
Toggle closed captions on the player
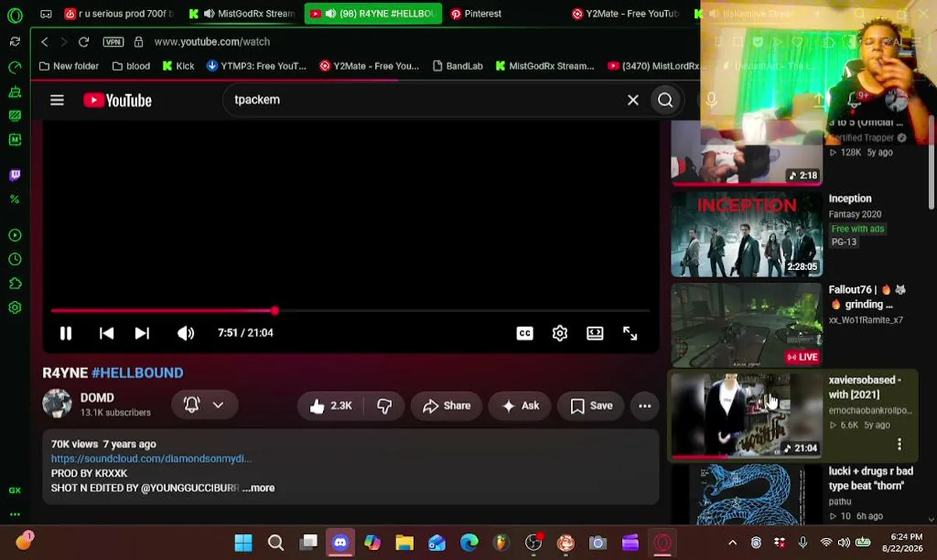tap(525, 333)
